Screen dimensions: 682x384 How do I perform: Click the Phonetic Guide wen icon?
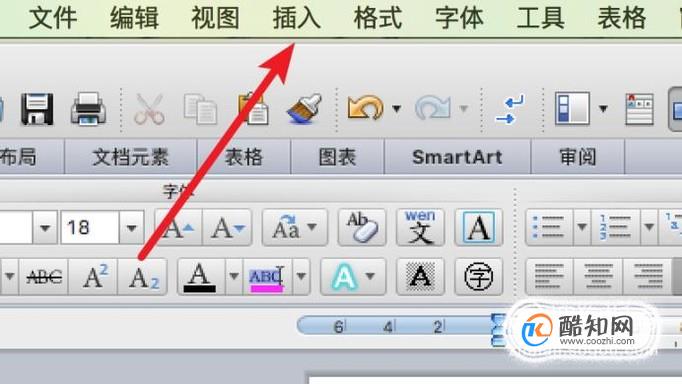point(420,227)
